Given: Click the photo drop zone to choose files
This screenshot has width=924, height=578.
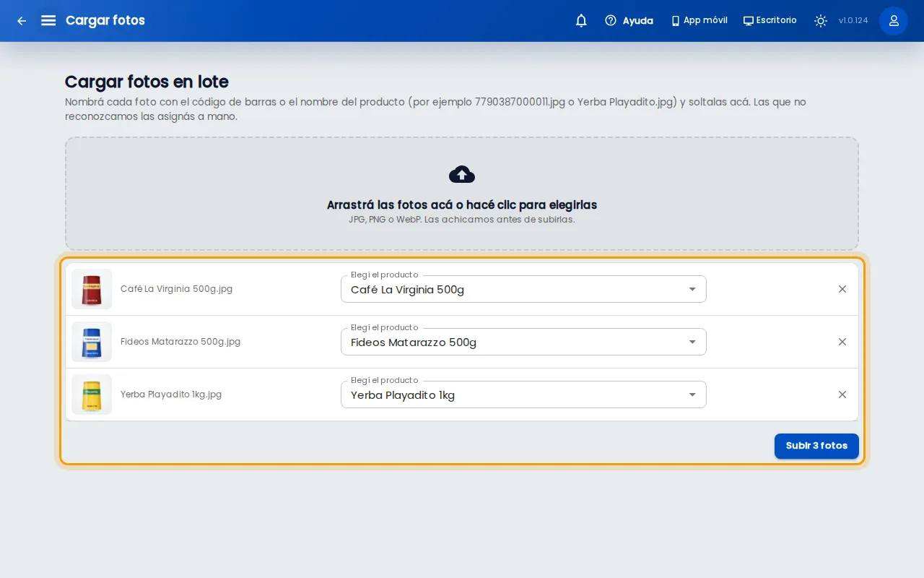Looking at the screenshot, I should pos(462,194).
